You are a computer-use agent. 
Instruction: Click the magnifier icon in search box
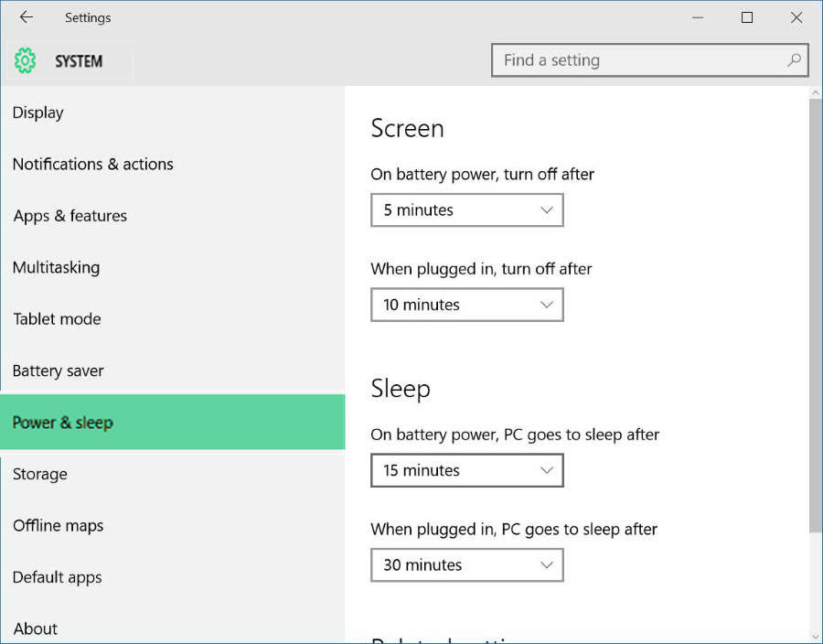(x=795, y=60)
